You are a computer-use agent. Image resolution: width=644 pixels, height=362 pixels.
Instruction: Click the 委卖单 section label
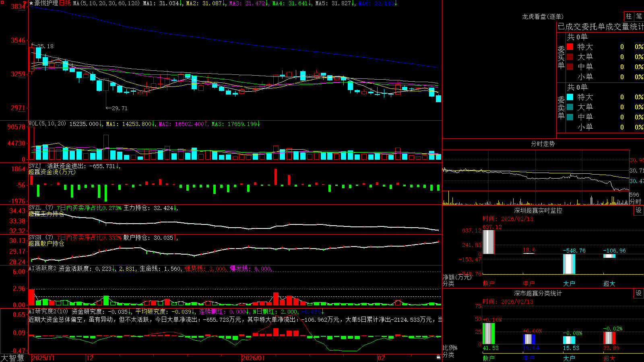(561, 107)
